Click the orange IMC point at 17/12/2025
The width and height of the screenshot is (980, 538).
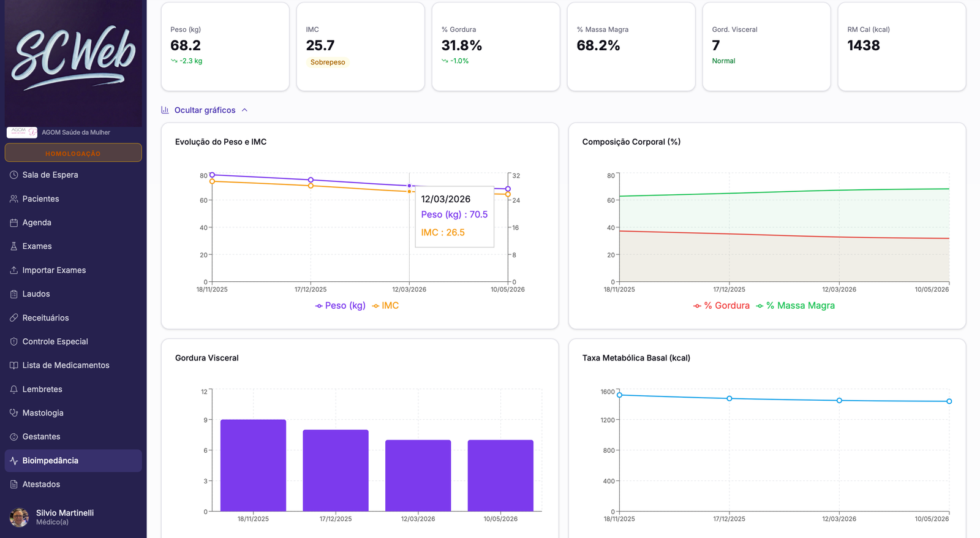pyautogui.click(x=311, y=186)
